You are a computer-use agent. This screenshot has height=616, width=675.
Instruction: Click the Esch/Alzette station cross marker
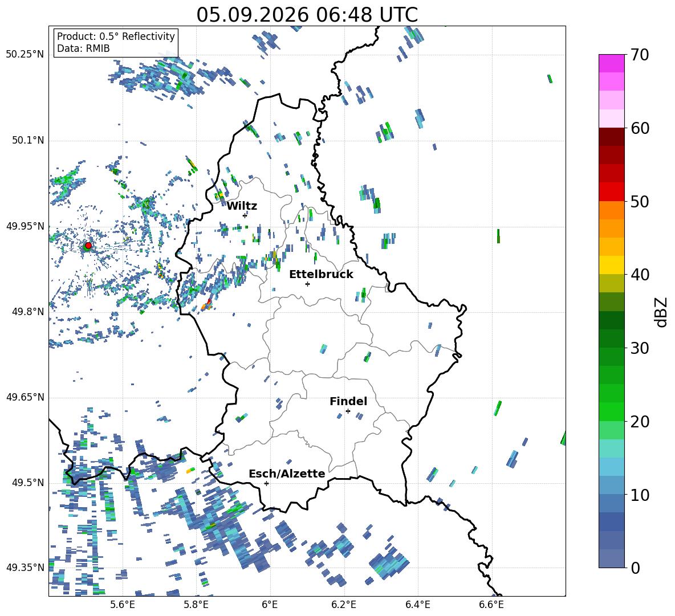266,483
